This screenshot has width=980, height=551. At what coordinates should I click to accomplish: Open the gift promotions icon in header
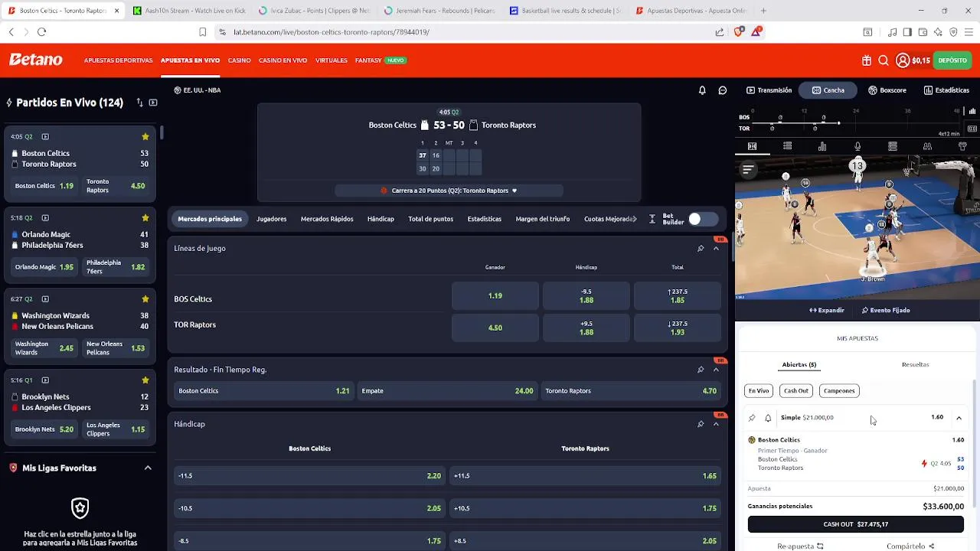(x=866, y=60)
